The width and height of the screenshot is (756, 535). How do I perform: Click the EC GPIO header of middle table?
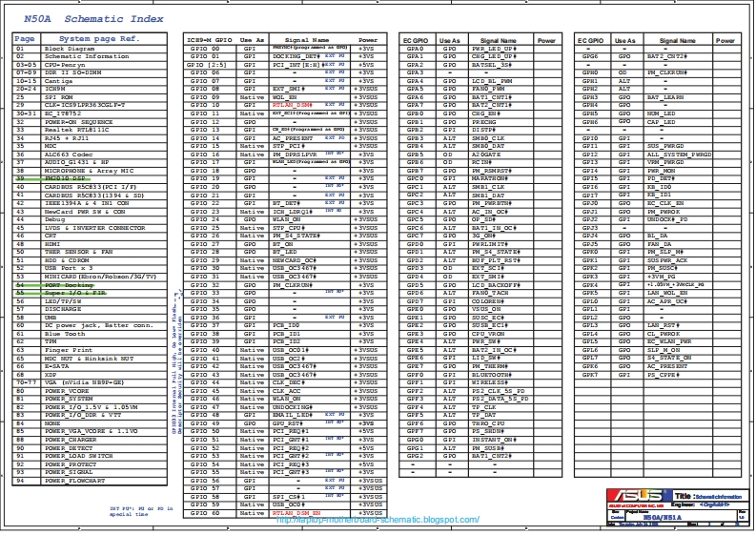tap(414, 40)
